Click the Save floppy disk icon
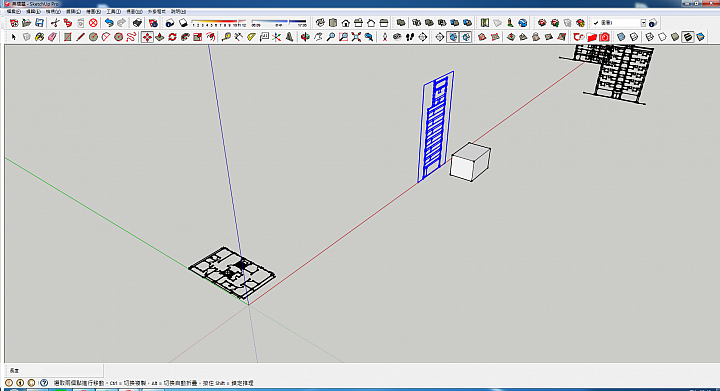 pos(39,22)
